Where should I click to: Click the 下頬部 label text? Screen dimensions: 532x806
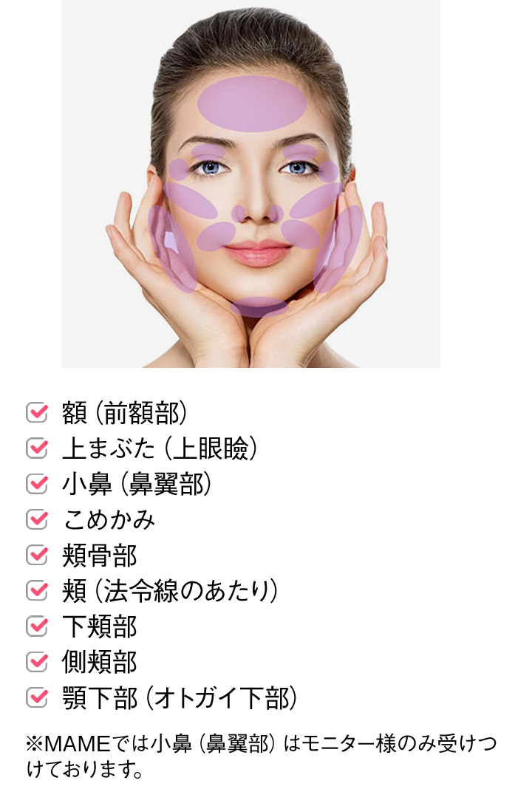point(100,626)
